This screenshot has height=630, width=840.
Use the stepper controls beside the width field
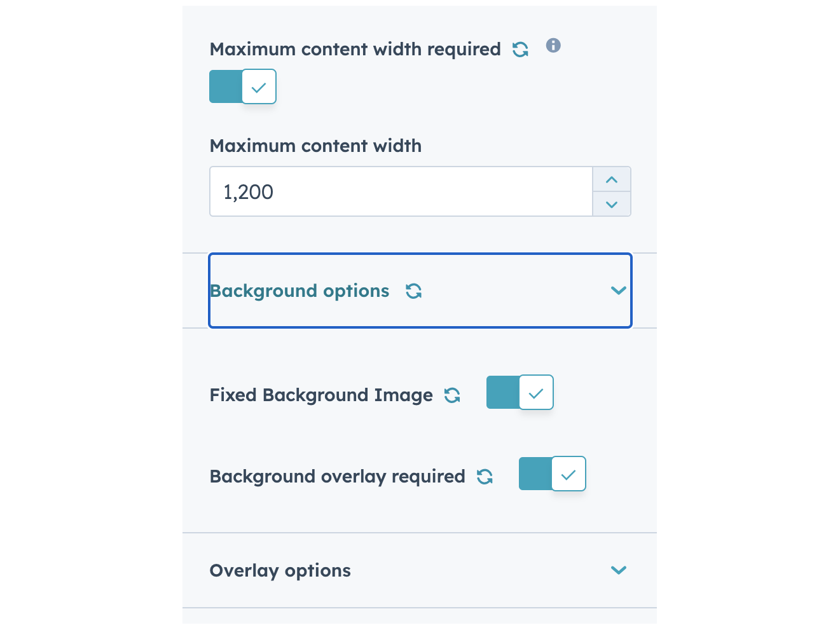[611, 191]
